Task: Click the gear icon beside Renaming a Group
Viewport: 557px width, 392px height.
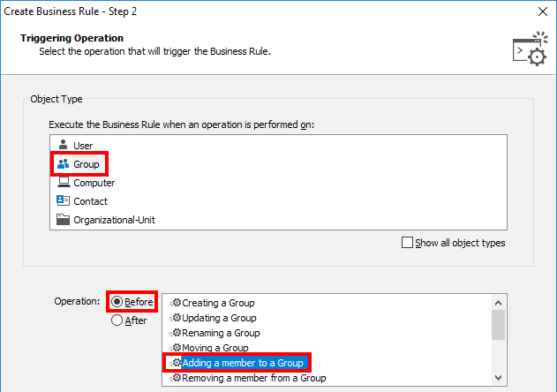Action: (x=176, y=333)
